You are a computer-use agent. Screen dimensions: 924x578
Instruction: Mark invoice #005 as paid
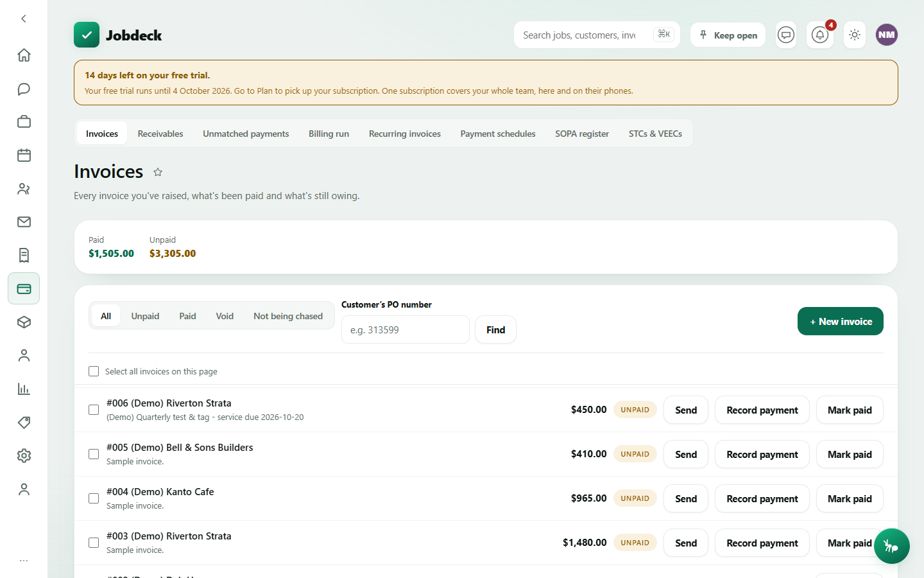(x=850, y=454)
